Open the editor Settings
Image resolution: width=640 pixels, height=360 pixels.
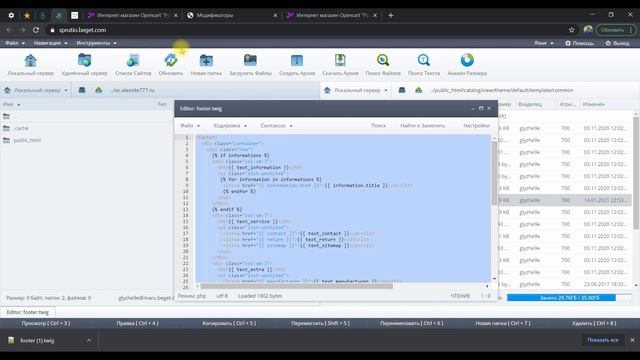pos(476,126)
